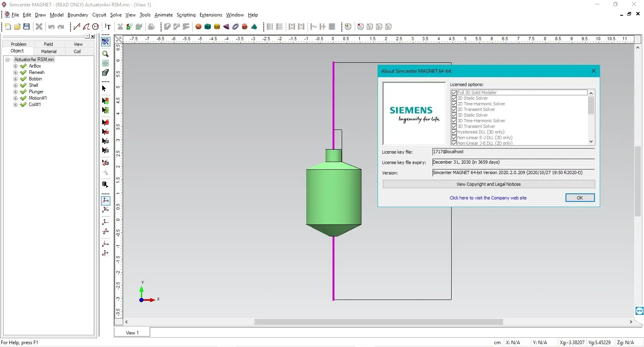Switch to the Material tab

(x=49, y=51)
